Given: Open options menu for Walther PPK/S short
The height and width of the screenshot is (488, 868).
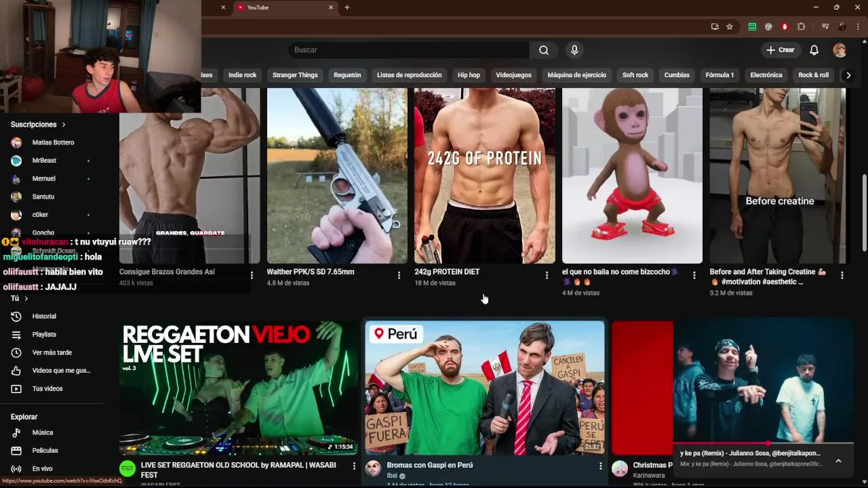Looking at the screenshot, I should click(399, 275).
